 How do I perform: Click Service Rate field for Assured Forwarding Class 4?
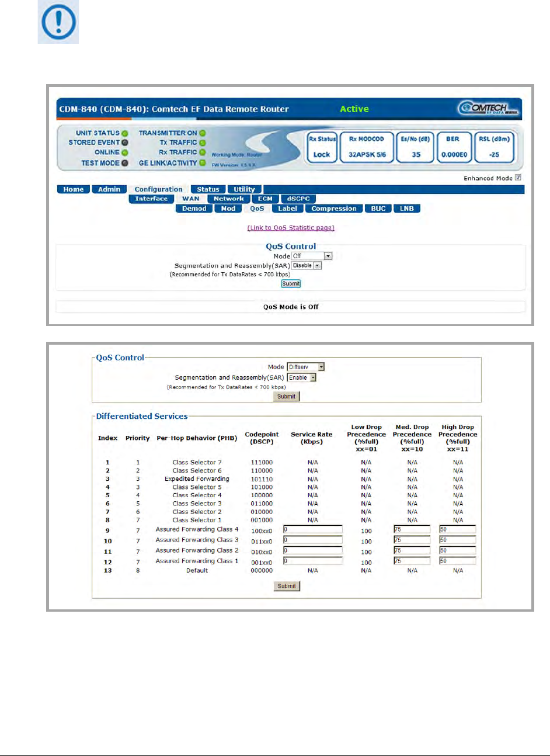[312, 530]
